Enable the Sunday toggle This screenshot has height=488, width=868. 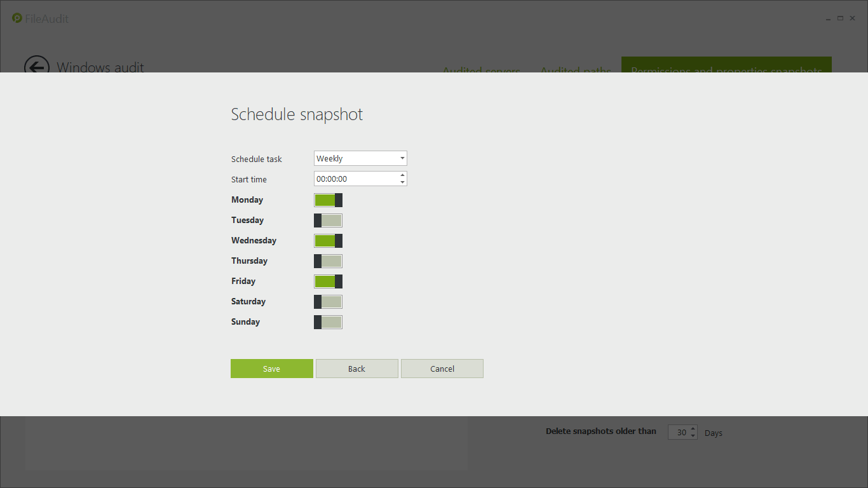328,322
